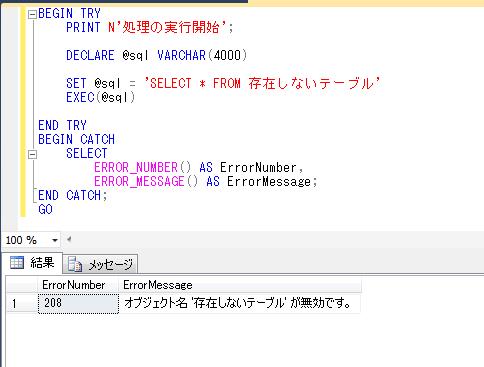The width and height of the screenshot is (484, 367).
Task: Select the ErrorMessage column header
Action: (239, 285)
